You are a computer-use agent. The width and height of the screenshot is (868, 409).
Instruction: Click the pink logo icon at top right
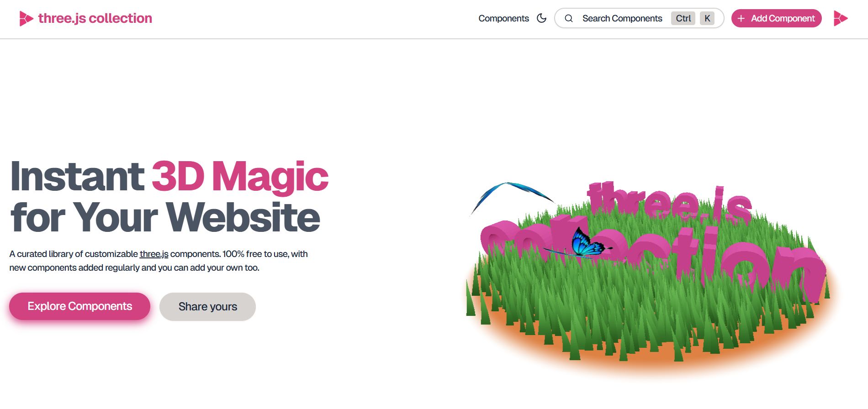[841, 18]
